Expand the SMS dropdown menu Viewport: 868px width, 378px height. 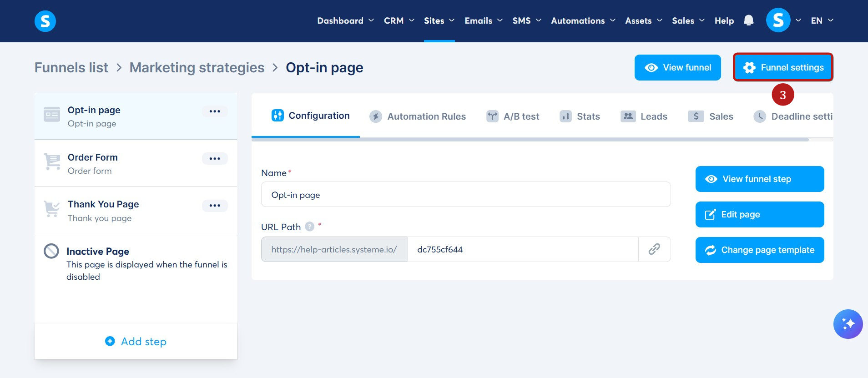tap(527, 21)
